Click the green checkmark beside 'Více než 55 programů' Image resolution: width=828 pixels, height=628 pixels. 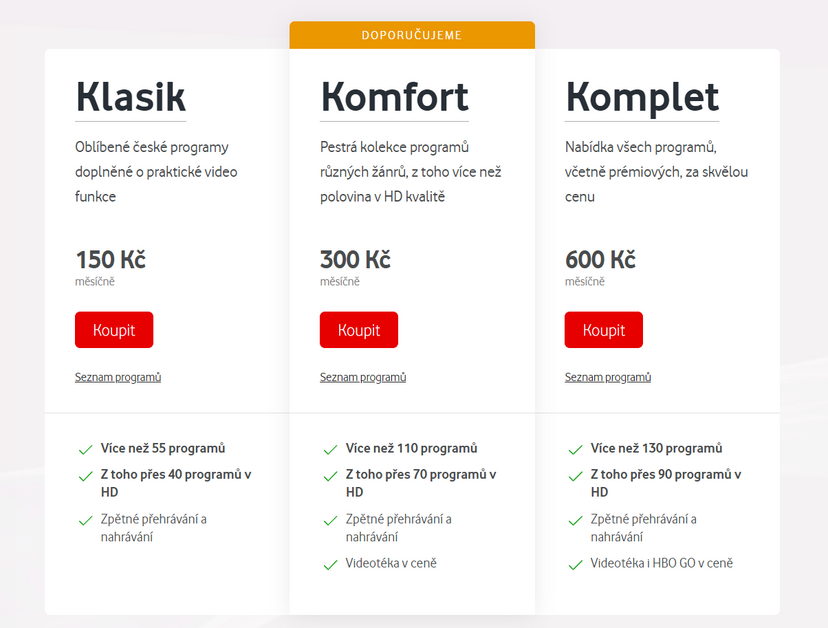point(85,449)
